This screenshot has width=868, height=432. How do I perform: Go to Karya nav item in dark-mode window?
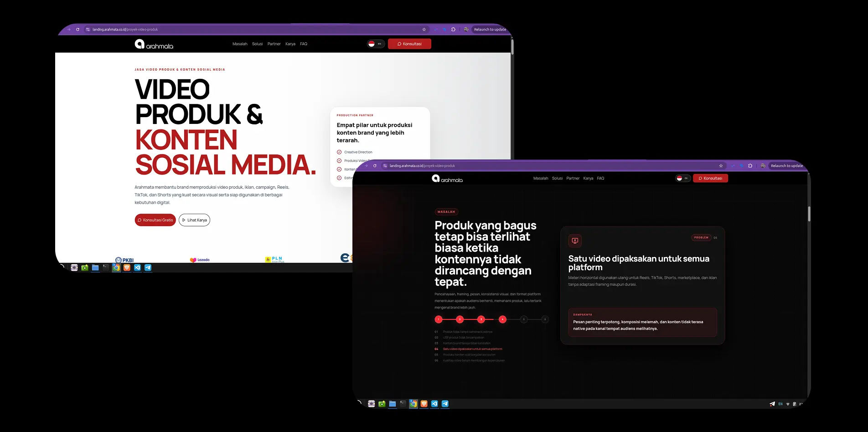click(x=588, y=179)
